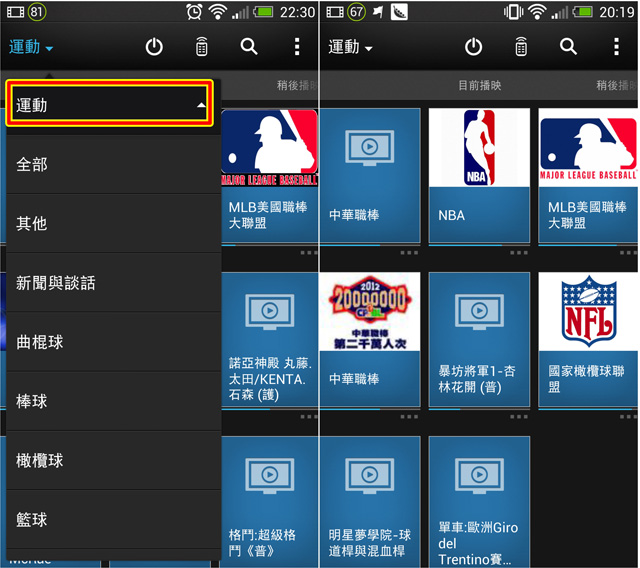The width and height of the screenshot is (640, 568).
Task: Switch to 稍後播映 tab in right screen
Action: [616, 85]
